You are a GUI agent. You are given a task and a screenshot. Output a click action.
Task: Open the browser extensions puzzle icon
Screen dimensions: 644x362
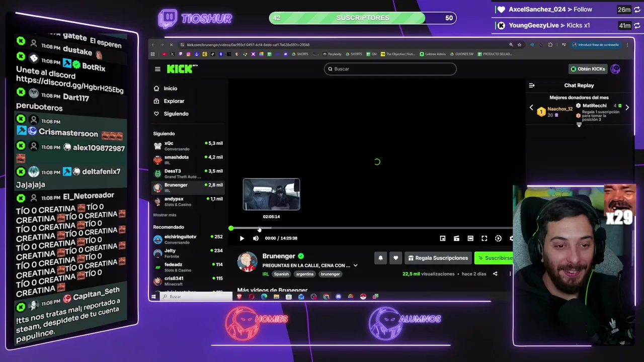click(550, 45)
